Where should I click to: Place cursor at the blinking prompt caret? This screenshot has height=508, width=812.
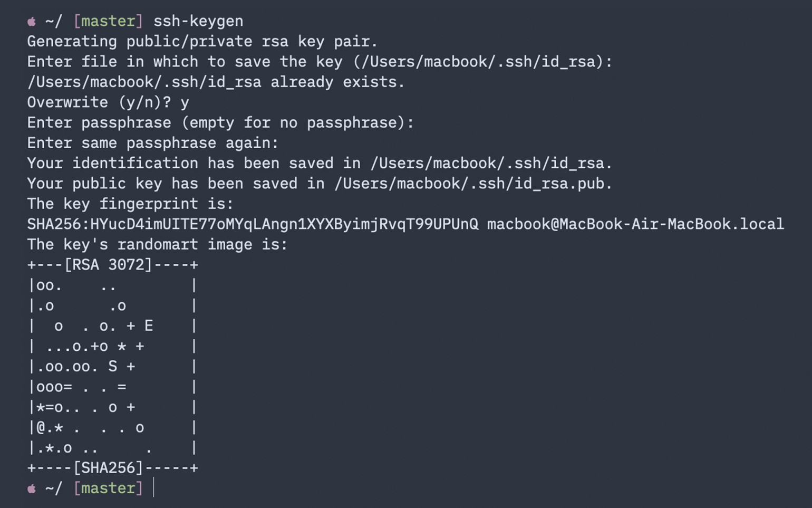click(153, 488)
